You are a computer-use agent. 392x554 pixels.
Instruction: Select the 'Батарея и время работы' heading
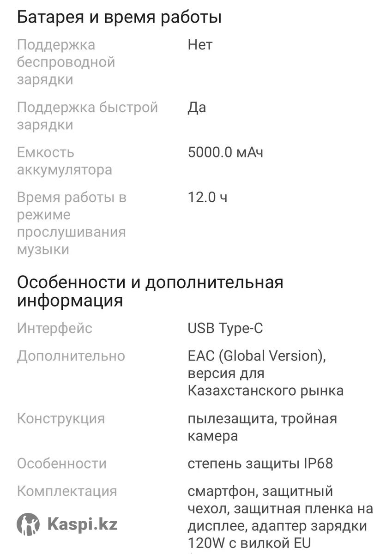click(x=119, y=18)
